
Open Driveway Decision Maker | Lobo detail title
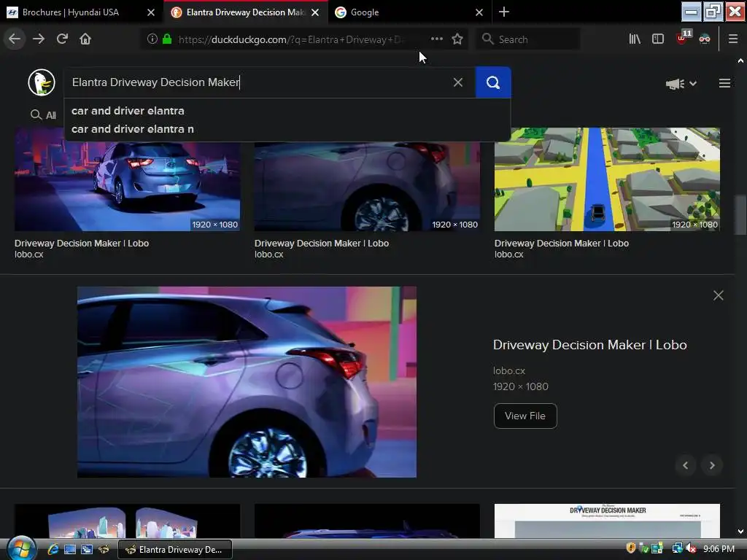[589, 345]
